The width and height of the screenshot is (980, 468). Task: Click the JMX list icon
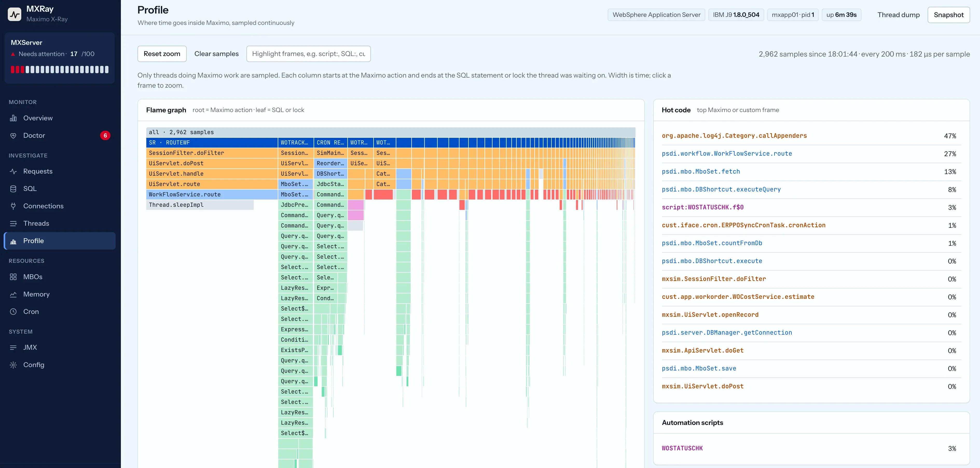tap(13, 347)
